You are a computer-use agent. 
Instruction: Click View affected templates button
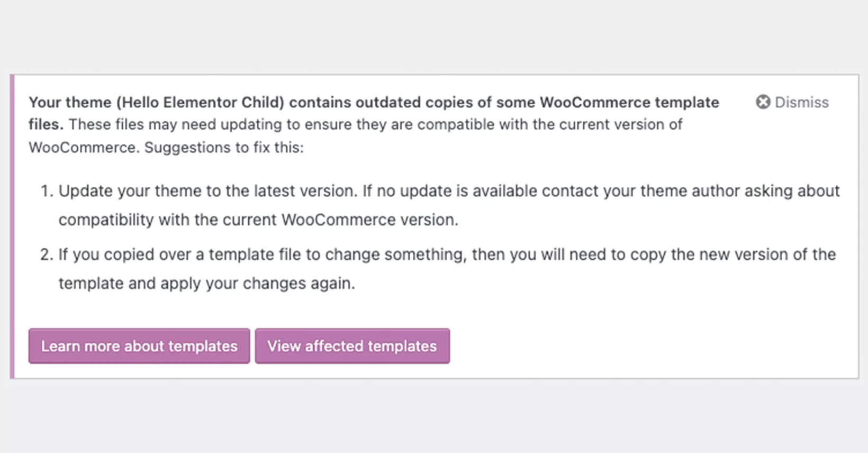click(352, 346)
